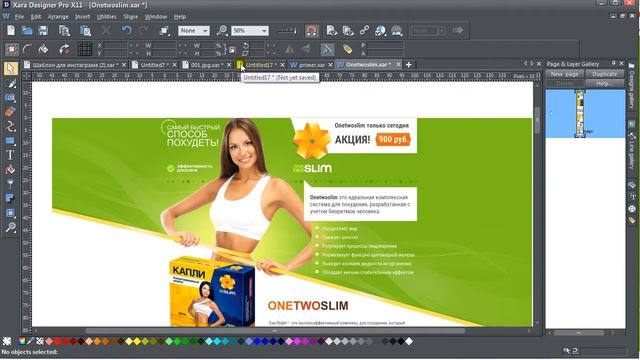Select the Selector arrow tool
The width and height of the screenshot is (640, 360).
(11, 68)
